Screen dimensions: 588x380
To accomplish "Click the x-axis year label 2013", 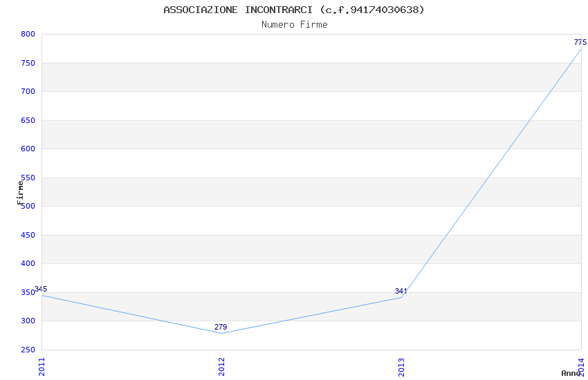I will tap(401, 366).
